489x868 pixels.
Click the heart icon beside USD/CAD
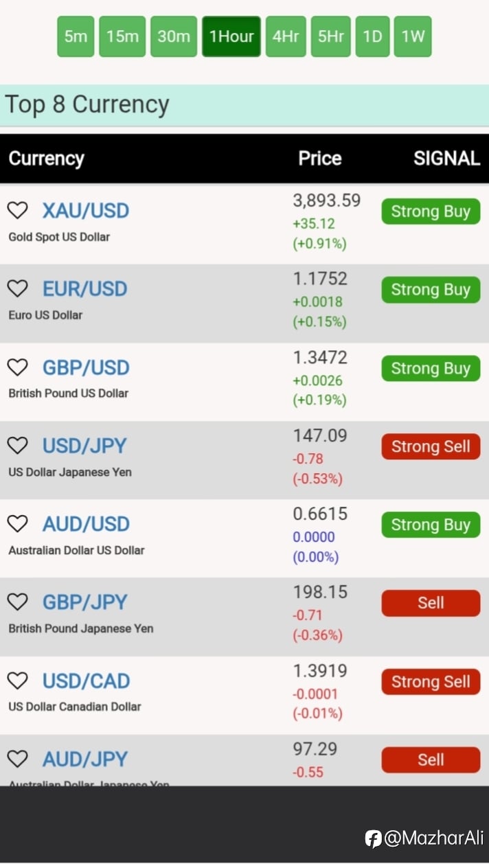tap(17, 681)
